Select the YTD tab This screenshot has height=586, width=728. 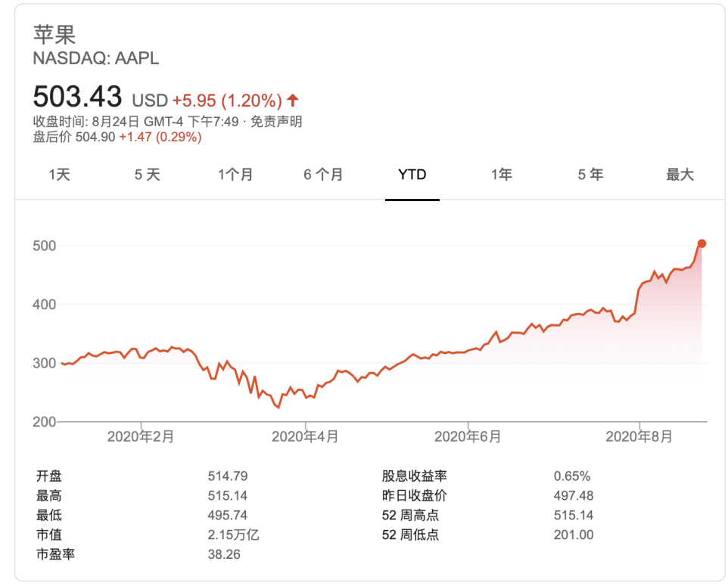[x=412, y=175]
